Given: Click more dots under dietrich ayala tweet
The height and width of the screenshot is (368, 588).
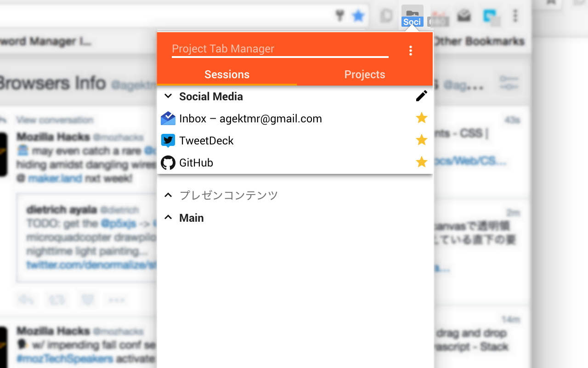Looking at the screenshot, I should pyautogui.click(x=117, y=300).
